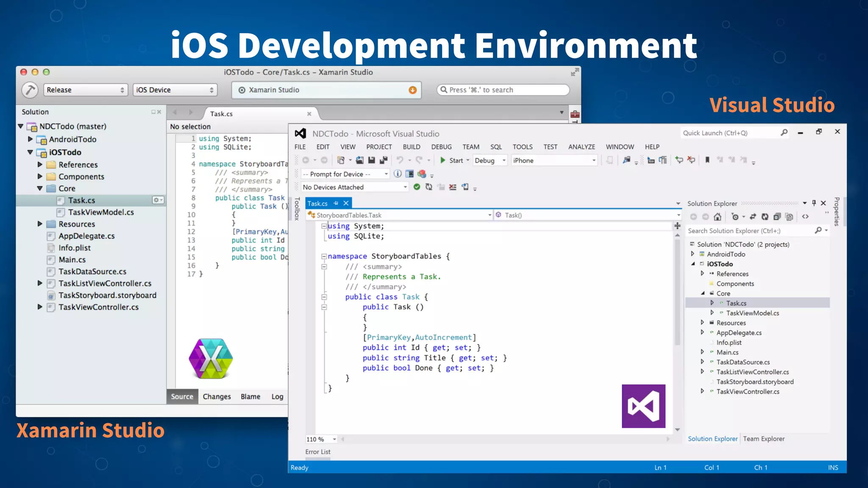Image resolution: width=868 pixels, height=488 pixels.
Task: Pin the Solution Explorer panel with pushpin
Action: [814, 203]
